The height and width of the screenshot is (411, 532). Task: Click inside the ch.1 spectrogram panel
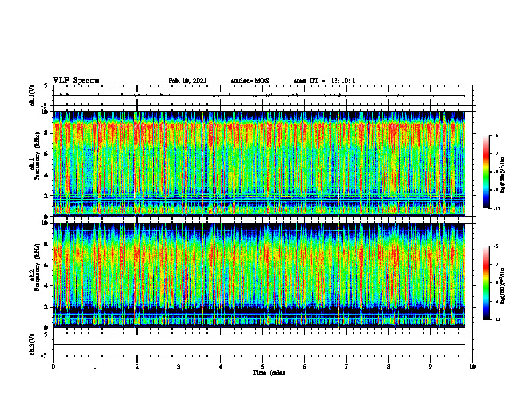(x=259, y=164)
